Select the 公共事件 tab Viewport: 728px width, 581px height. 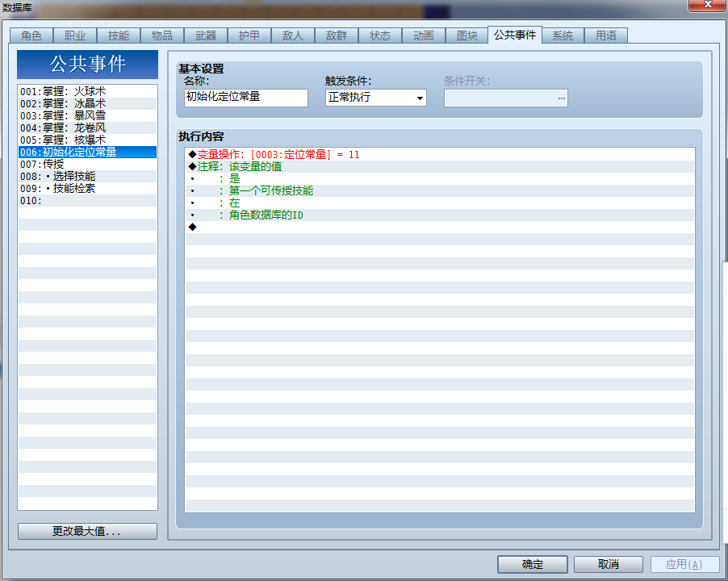click(515, 35)
